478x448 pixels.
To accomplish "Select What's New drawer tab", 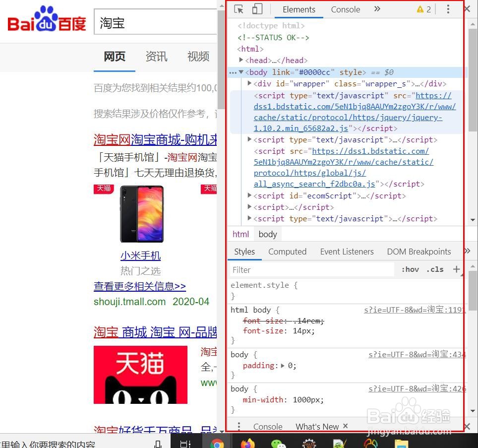I will (x=317, y=426).
